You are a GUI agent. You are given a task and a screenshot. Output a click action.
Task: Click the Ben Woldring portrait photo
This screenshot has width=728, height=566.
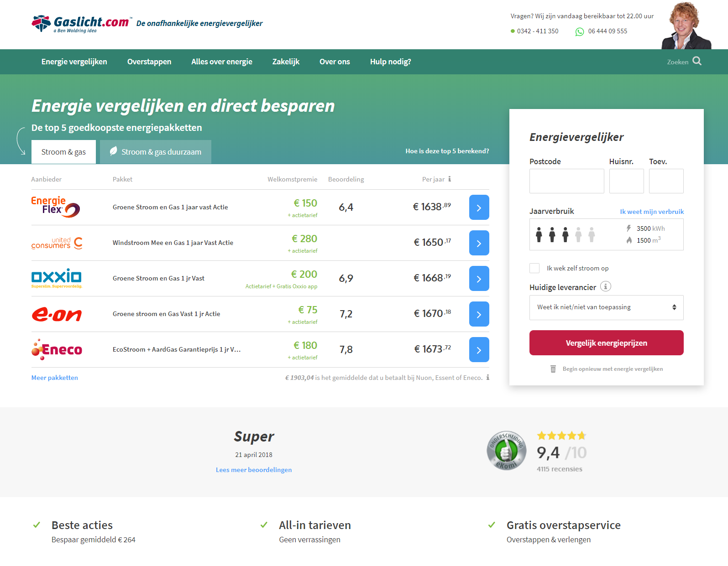point(686,25)
